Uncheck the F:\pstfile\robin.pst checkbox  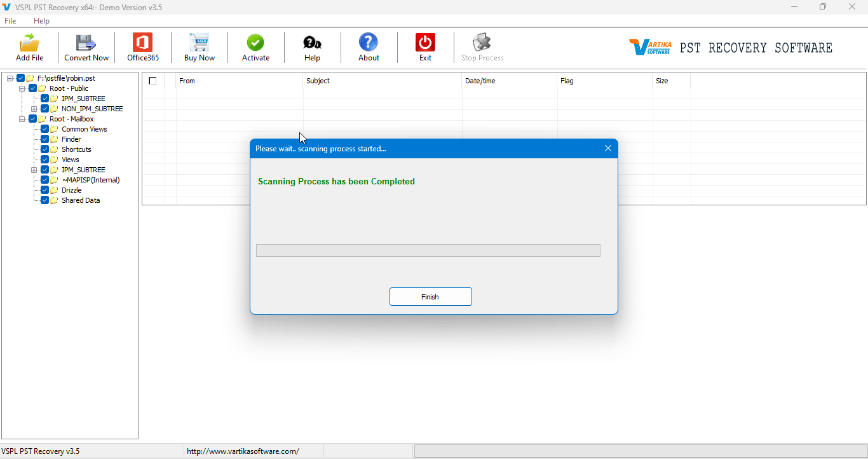(x=20, y=78)
